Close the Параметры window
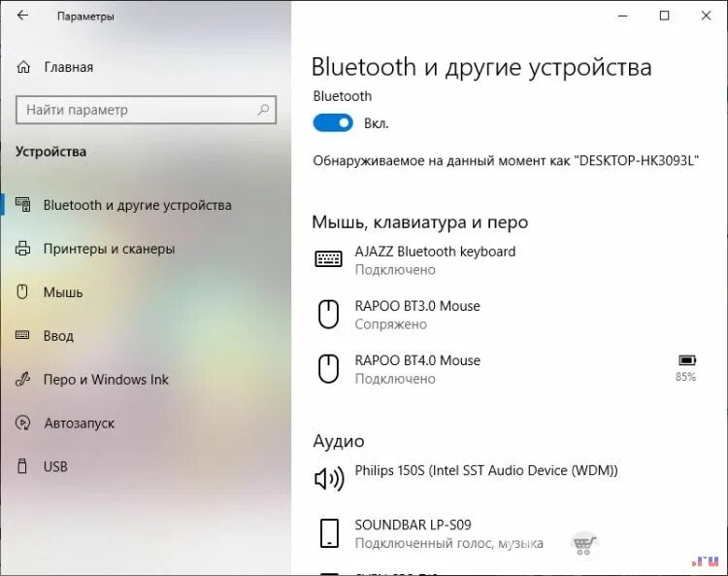Screen dimensions: 728x576 (706, 16)
